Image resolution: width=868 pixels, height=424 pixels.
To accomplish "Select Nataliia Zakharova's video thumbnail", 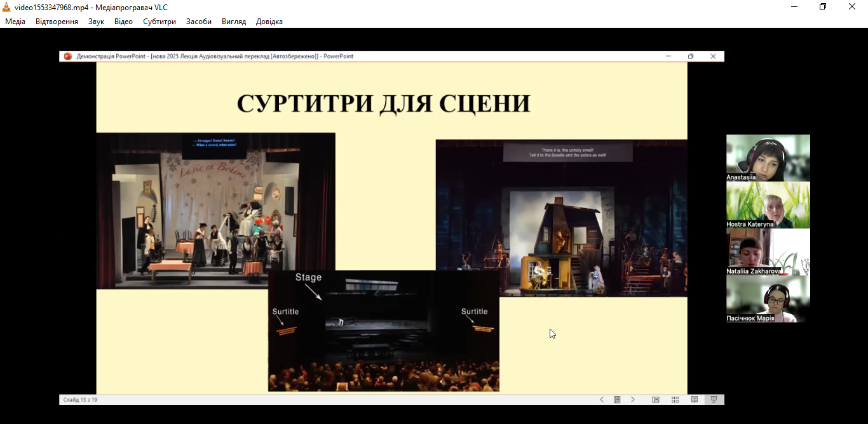I will [x=768, y=251].
